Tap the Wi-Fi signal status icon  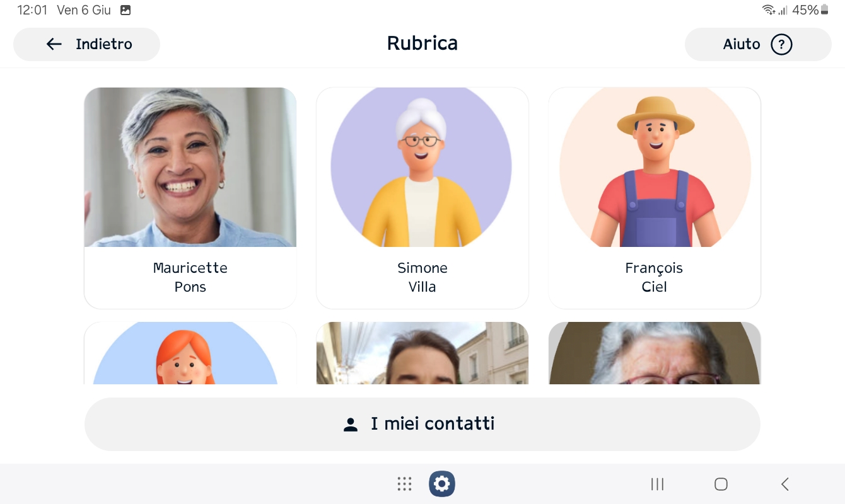pyautogui.click(x=769, y=10)
